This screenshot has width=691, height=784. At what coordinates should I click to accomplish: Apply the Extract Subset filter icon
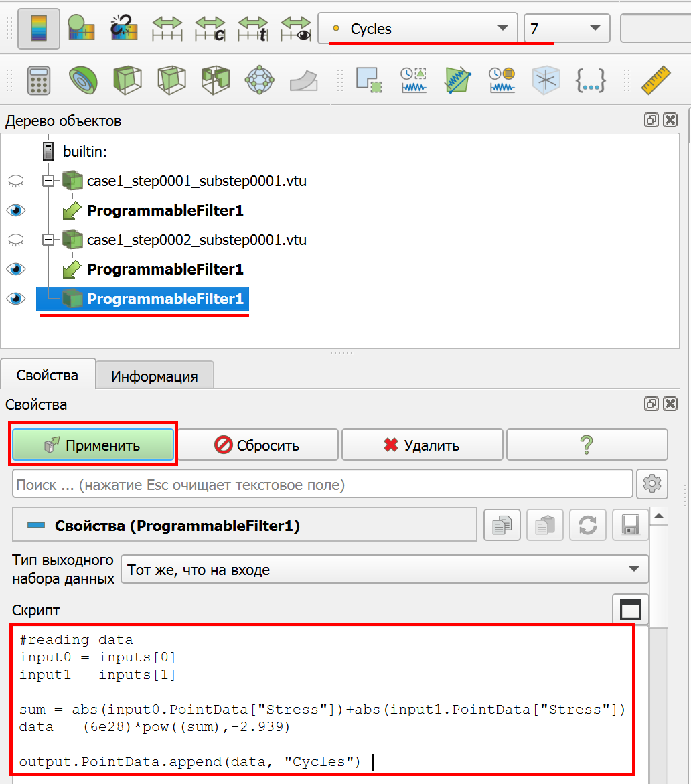[x=260, y=80]
